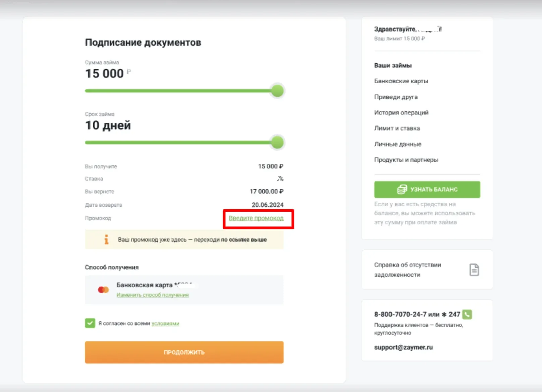542x392 pixels.
Task: Select Лимит и ставка menu item
Action: [x=397, y=128]
